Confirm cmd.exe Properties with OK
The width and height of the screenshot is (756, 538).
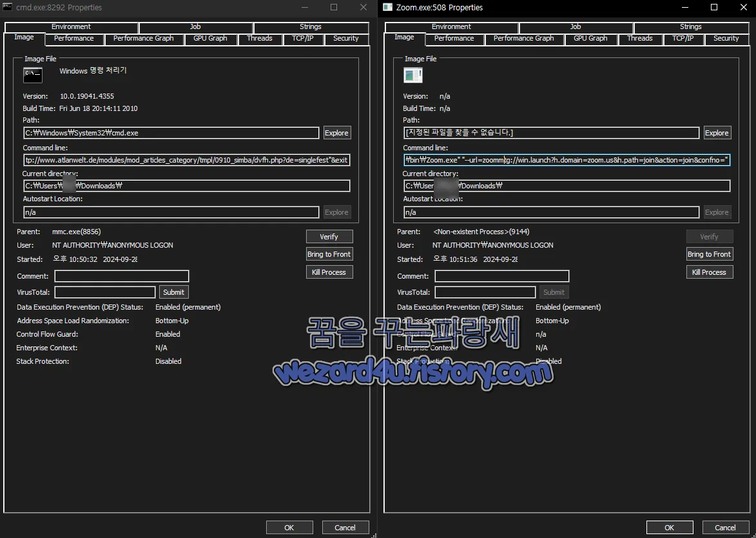tap(289, 528)
